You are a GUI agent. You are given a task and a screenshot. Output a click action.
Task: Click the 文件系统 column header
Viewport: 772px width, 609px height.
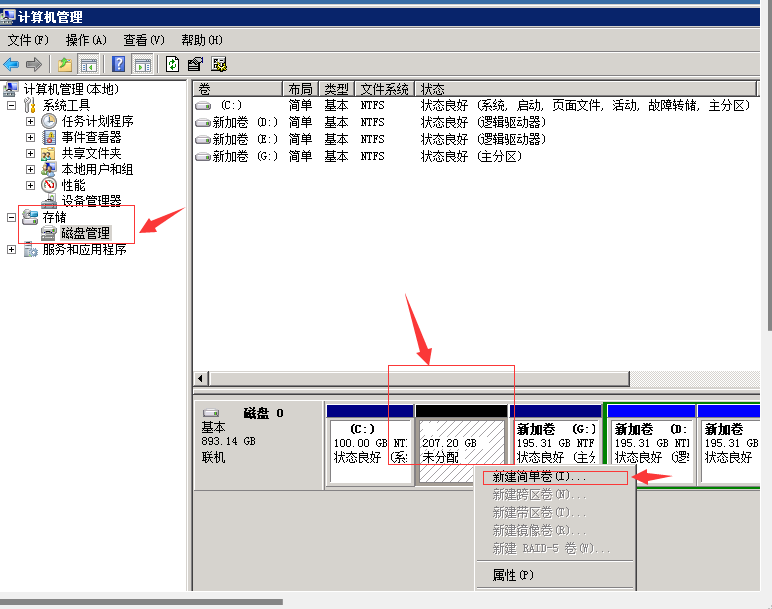point(385,89)
